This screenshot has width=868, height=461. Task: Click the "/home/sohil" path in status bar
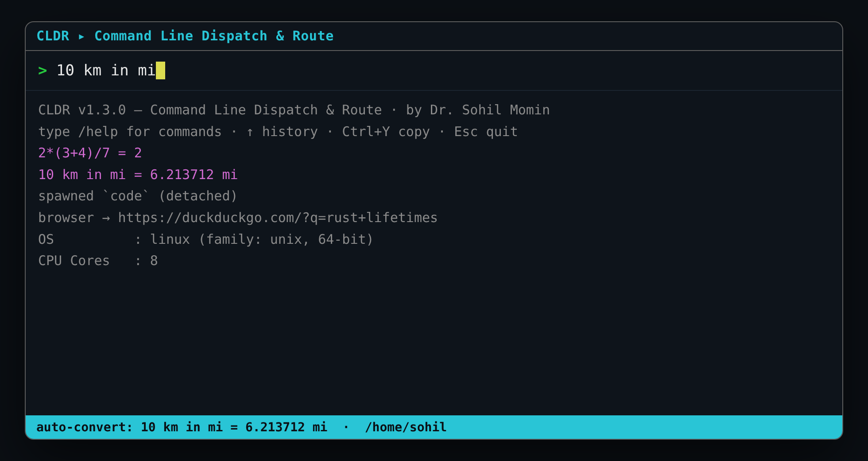pos(406,427)
